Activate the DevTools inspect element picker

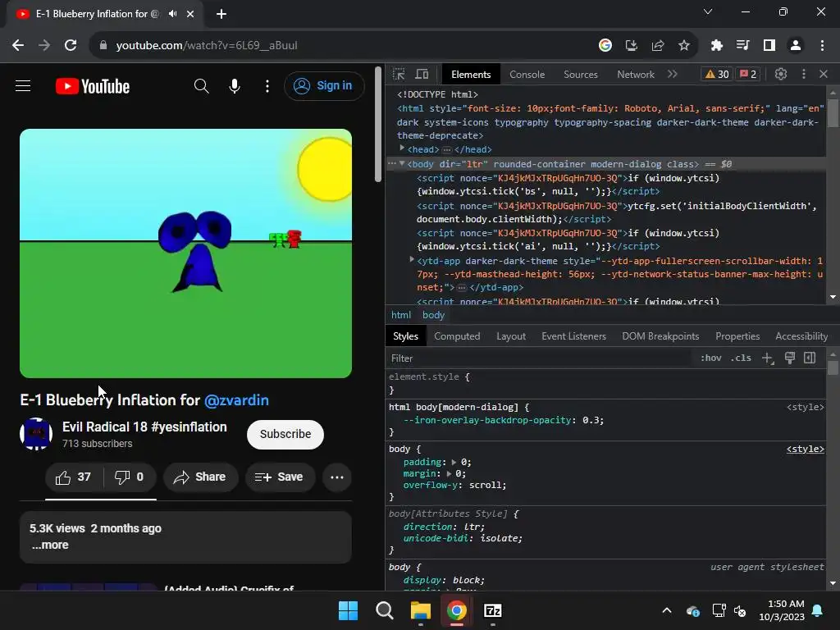click(x=399, y=74)
